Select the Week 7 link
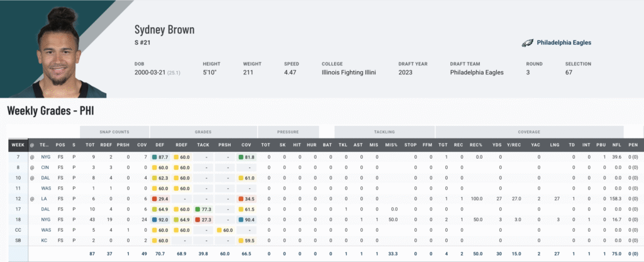The image size is (644, 262). (x=17, y=156)
